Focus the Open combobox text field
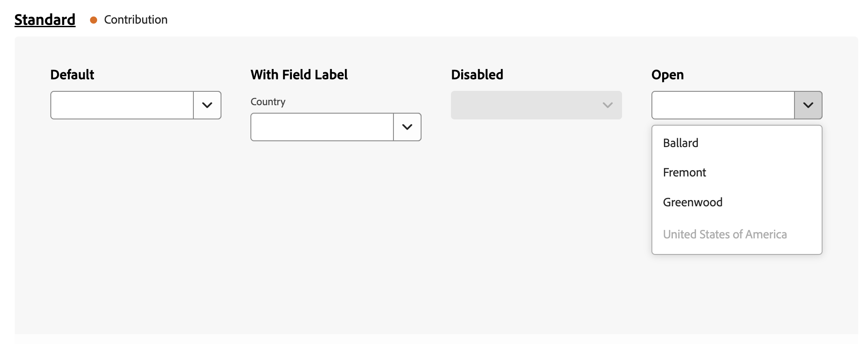Screen dimensions: 868x344 click(723, 105)
